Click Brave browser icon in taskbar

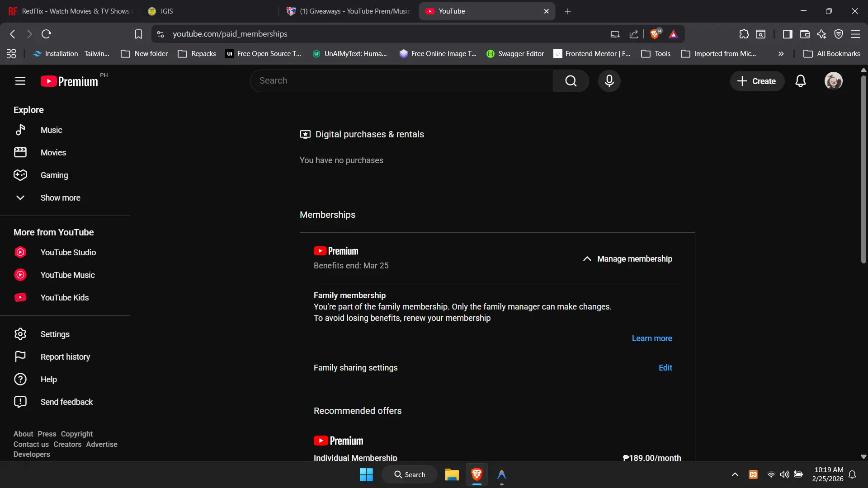(476, 475)
